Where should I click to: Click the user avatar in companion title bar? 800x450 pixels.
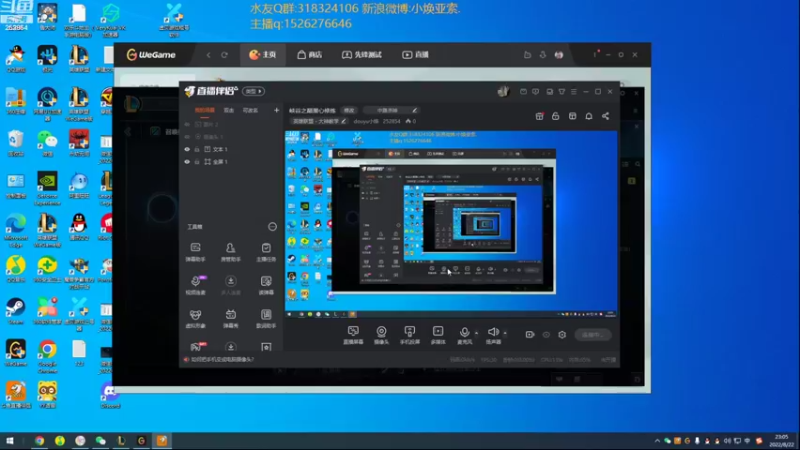coord(503,91)
